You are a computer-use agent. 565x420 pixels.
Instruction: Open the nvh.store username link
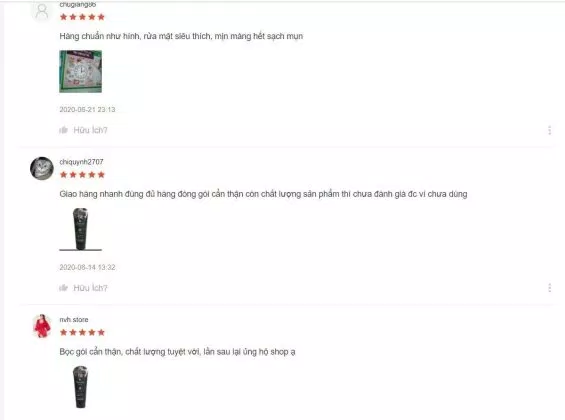(74, 320)
